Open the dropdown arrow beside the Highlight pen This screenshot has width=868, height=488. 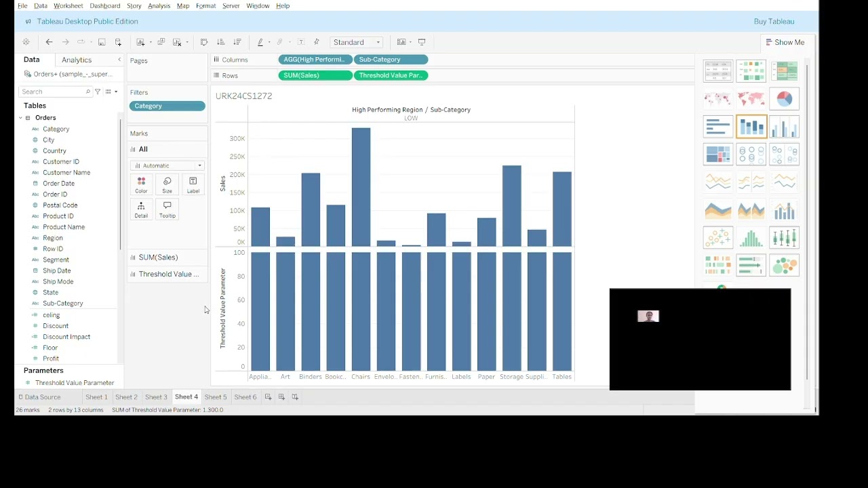(x=269, y=42)
